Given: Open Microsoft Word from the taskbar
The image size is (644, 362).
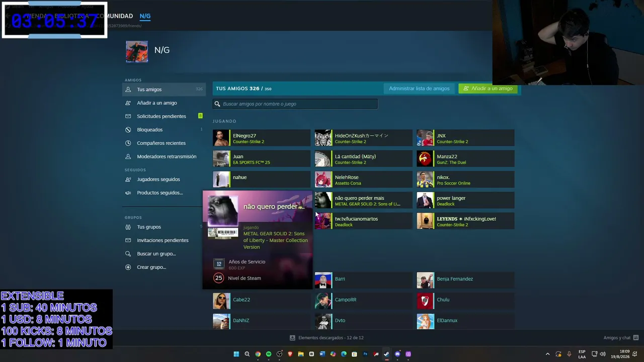Looking at the screenshot, I should [322, 354].
